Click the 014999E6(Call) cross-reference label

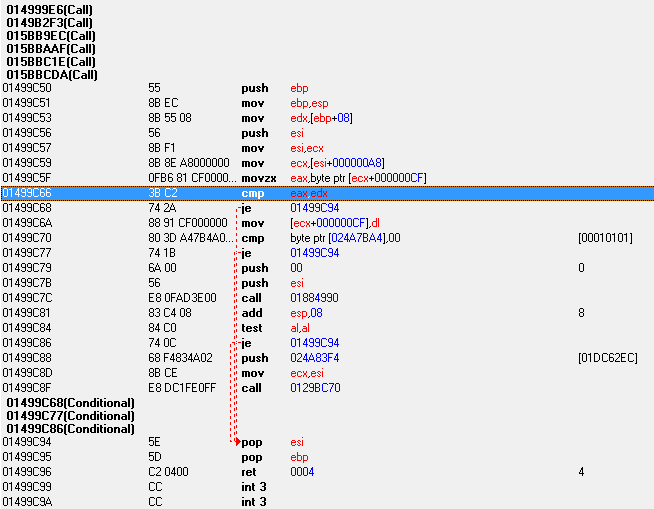[x=51, y=7]
